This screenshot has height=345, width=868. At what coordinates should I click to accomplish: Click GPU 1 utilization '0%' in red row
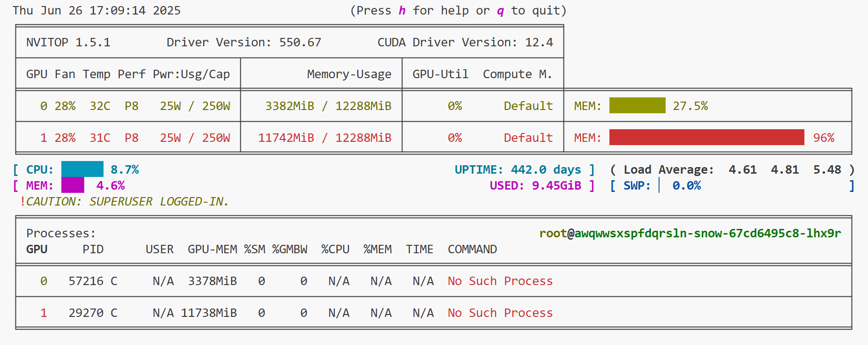click(x=454, y=138)
